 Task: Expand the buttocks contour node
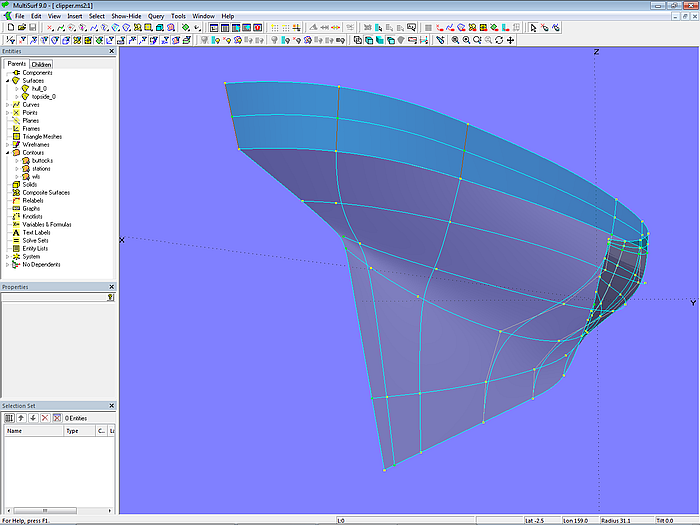pos(16,161)
